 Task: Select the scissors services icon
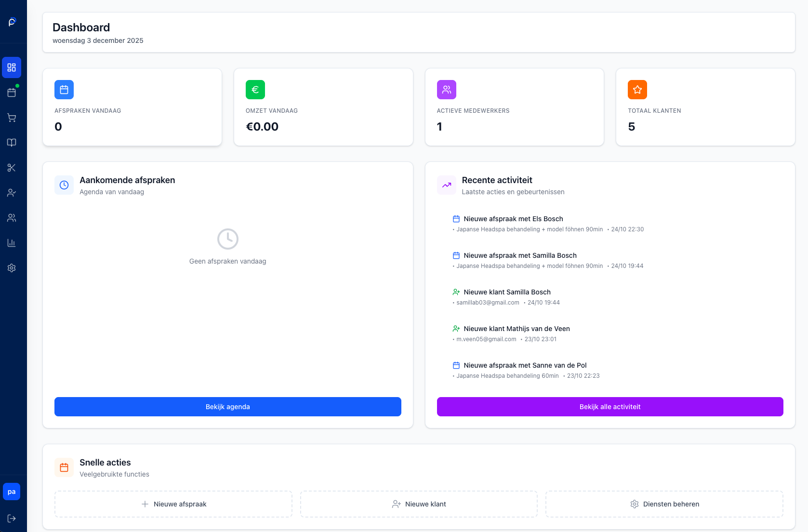(12, 168)
